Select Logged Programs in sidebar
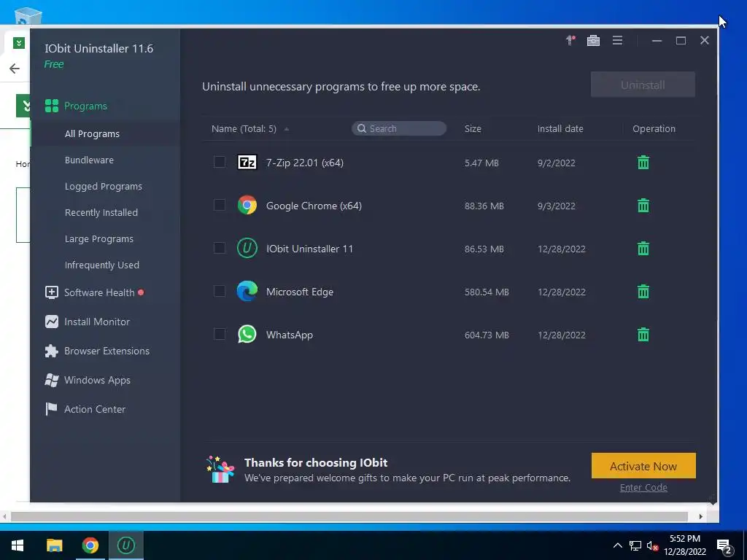Image resolution: width=747 pixels, height=560 pixels. tap(104, 186)
